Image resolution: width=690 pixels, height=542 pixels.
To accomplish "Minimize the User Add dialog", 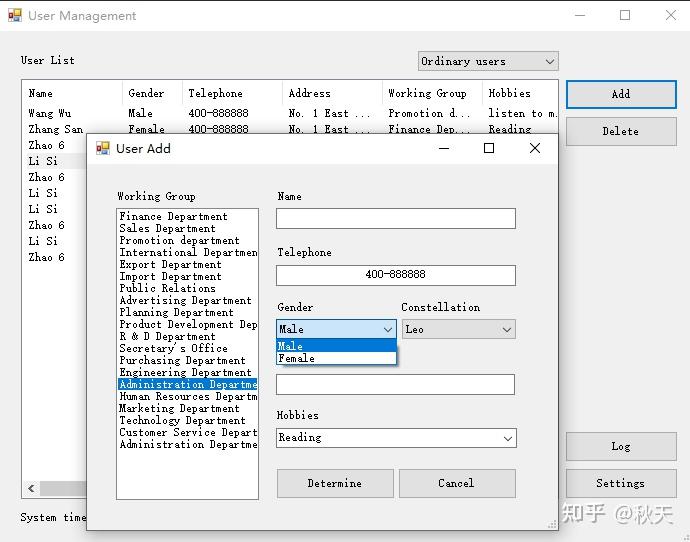I will coord(444,148).
